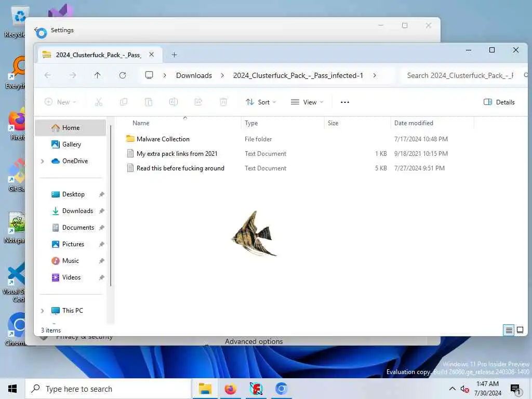Expand chevron after 2024_Clusterfuck_Pack breadcrumb
Screen dimensions: 532x399
375,75
